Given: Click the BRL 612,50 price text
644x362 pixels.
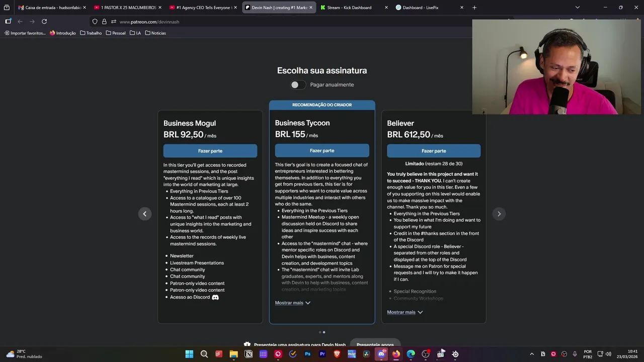Looking at the screenshot, I should tap(409, 135).
